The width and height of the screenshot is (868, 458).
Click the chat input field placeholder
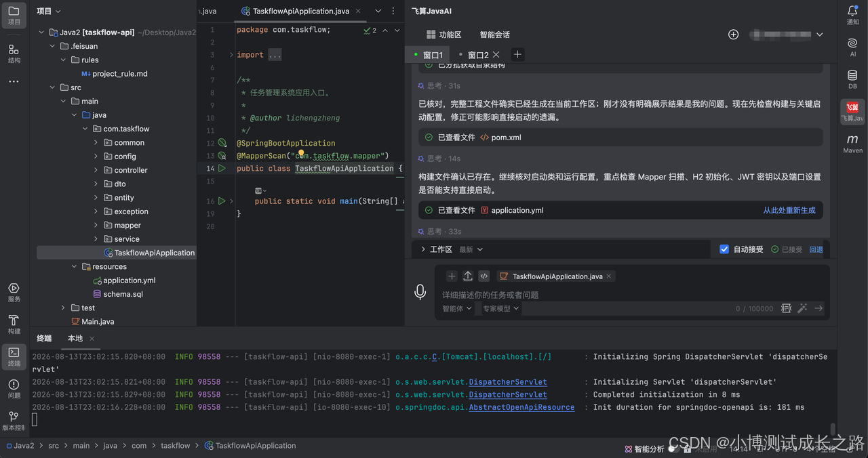tap(490, 295)
